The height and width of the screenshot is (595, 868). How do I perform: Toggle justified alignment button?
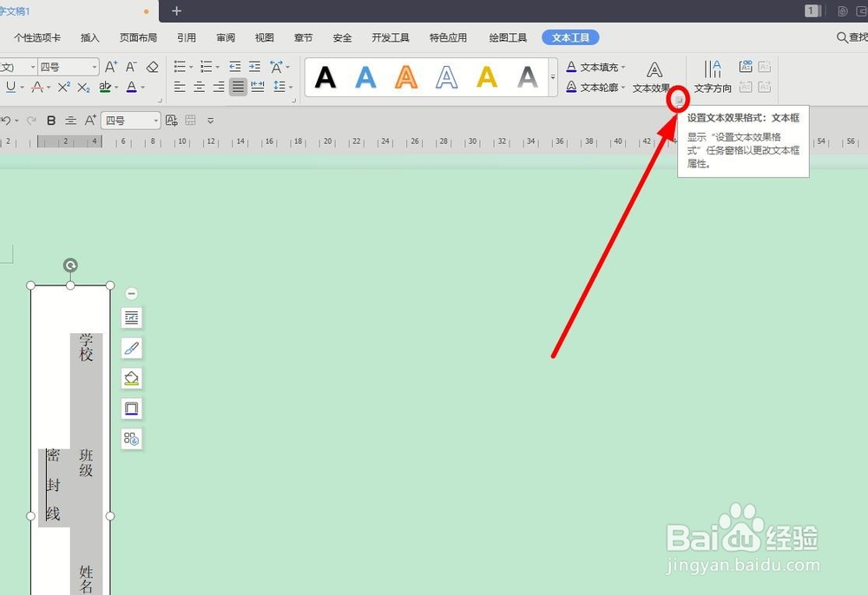(x=238, y=87)
